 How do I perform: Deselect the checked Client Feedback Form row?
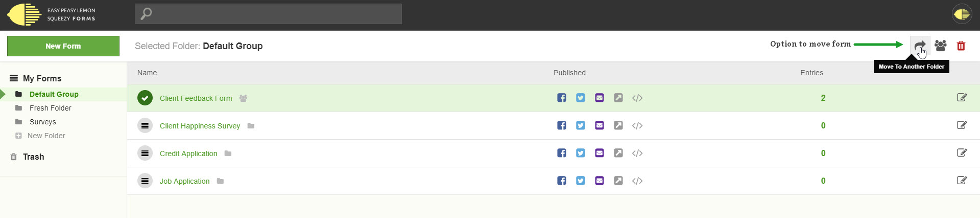pyautogui.click(x=145, y=98)
